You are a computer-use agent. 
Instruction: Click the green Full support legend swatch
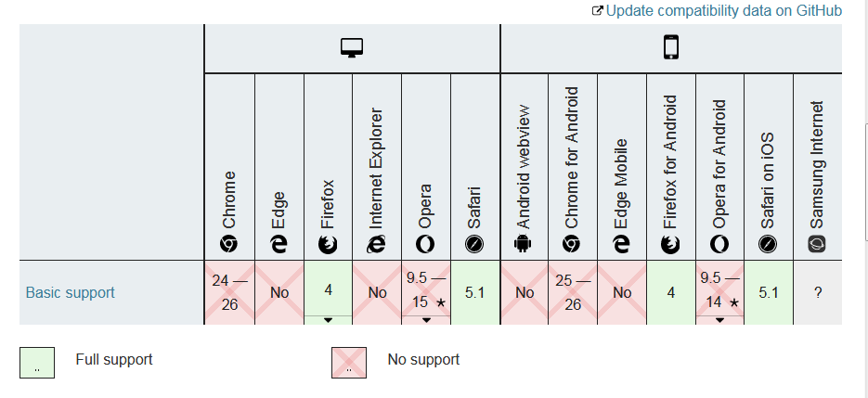[x=37, y=363]
